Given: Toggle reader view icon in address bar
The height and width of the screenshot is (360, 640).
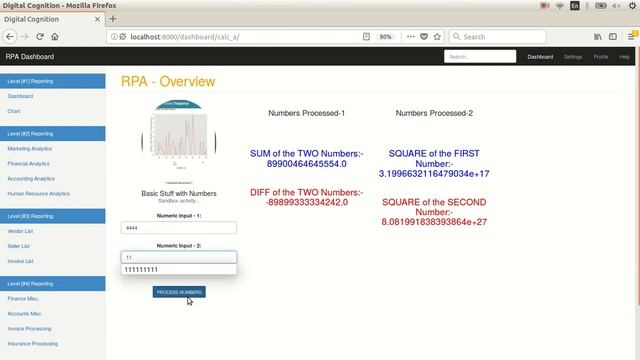Looking at the screenshot, I should tap(366, 37).
